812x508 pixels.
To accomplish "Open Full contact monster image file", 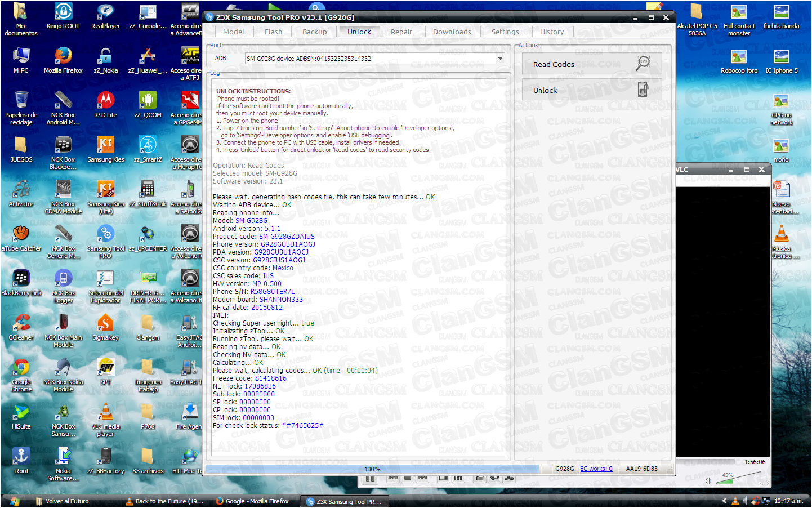I will (739, 19).
